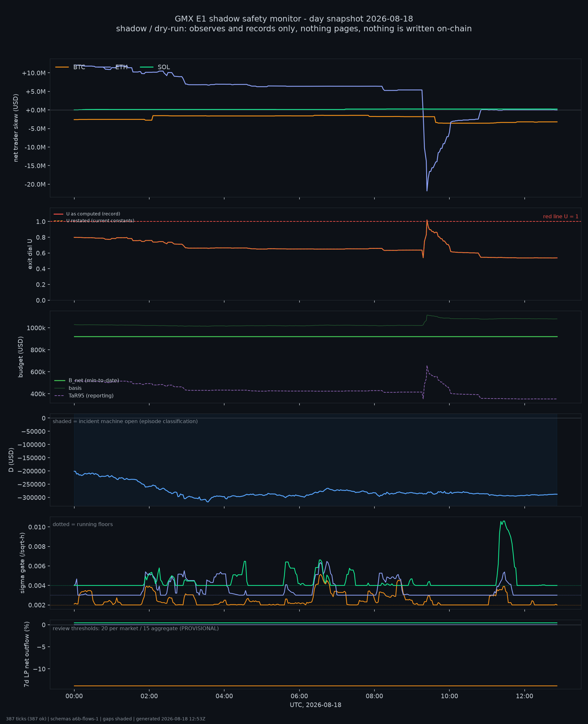Click the '00:00' time axis label
The height and width of the screenshot is (724, 588).
pyautogui.click(x=74, y=696)
